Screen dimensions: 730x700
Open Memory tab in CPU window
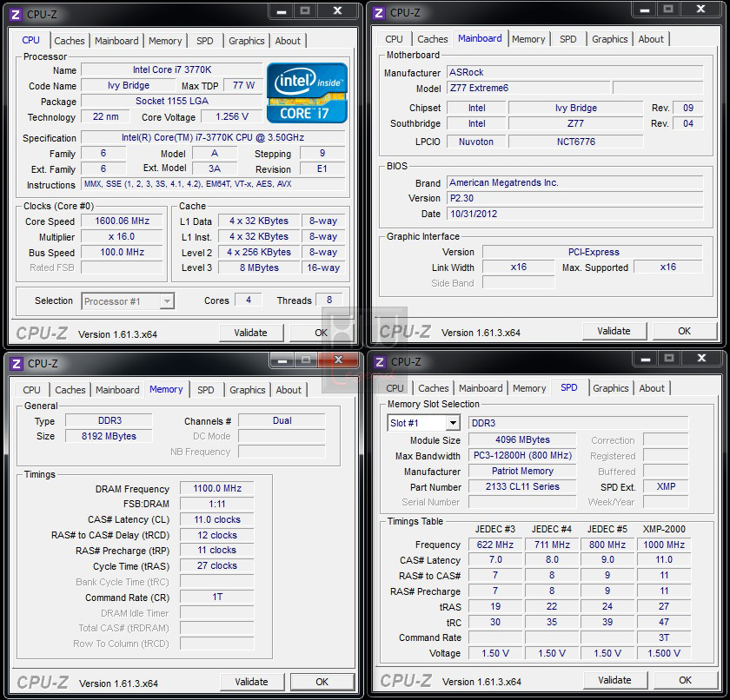tap(165, 41)
